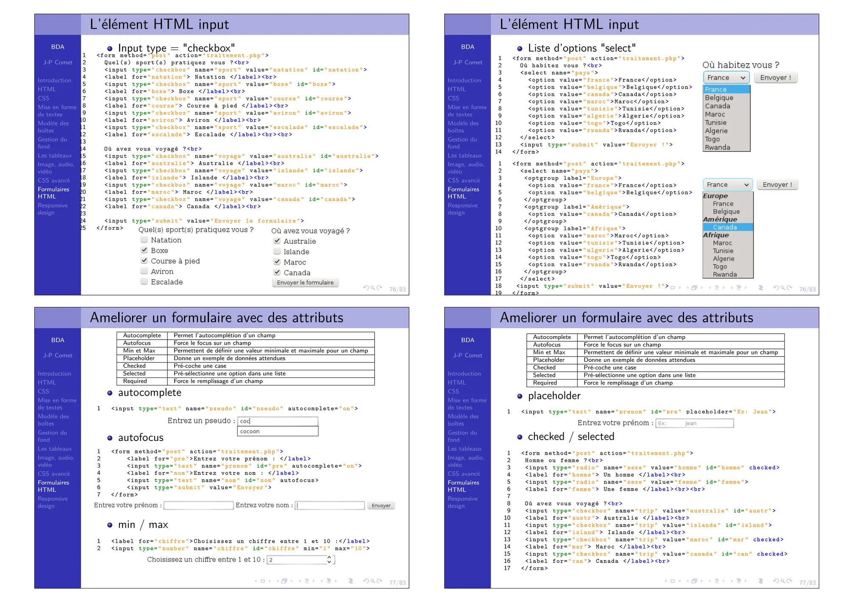Screen dimensions: 868x614
Task: Open France dropdown beside 'Où habitez vous' heading
Action: click(726, 78)
